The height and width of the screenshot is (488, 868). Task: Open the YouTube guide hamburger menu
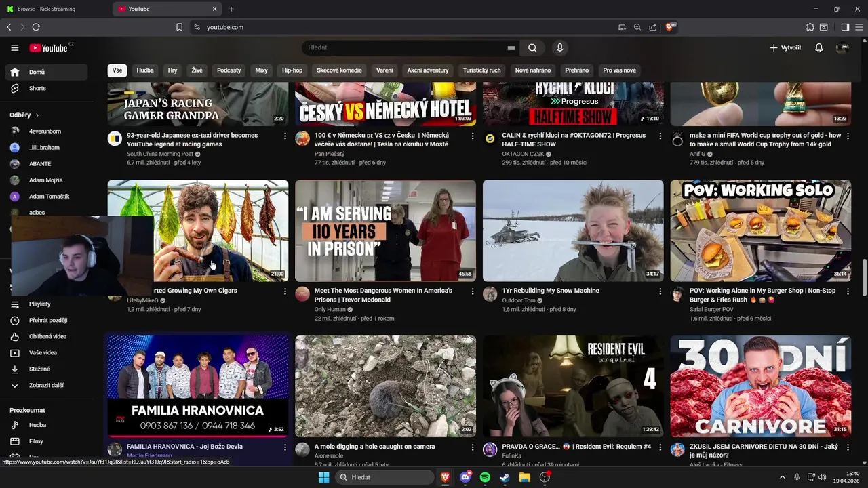(x=14, y=48)
